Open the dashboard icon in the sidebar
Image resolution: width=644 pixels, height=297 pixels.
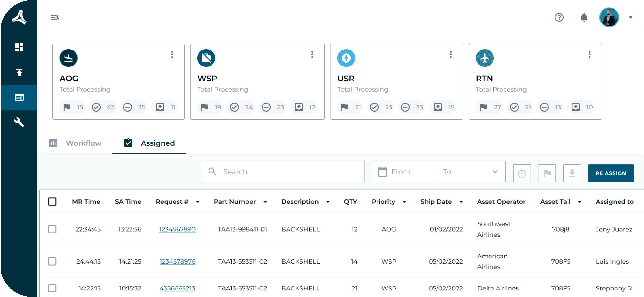[19, 47]
